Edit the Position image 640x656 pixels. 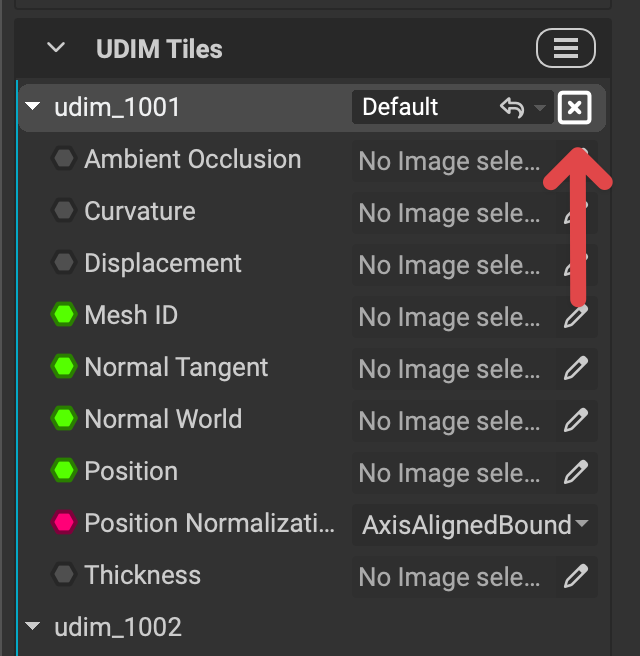[x=576, y=473]
